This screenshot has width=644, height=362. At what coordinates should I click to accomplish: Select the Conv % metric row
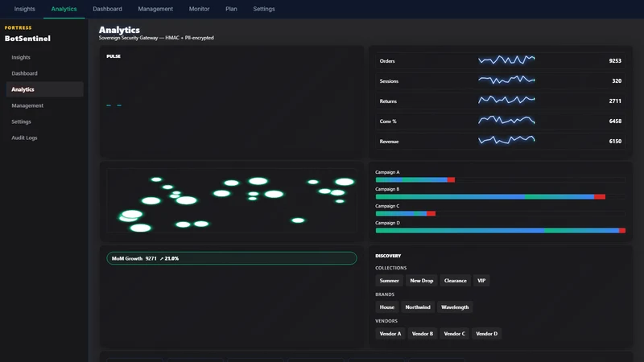click(x=500, y=121)
